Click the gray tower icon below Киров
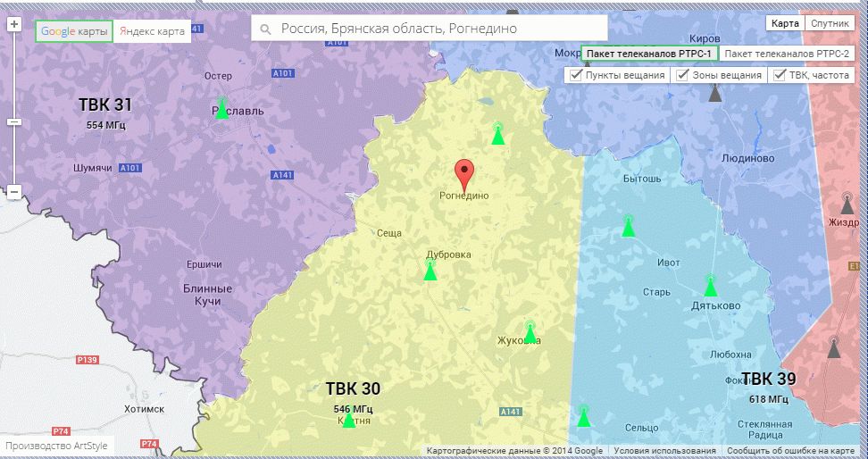The width and height of the screenshot is (868, 459). point(714,93)
